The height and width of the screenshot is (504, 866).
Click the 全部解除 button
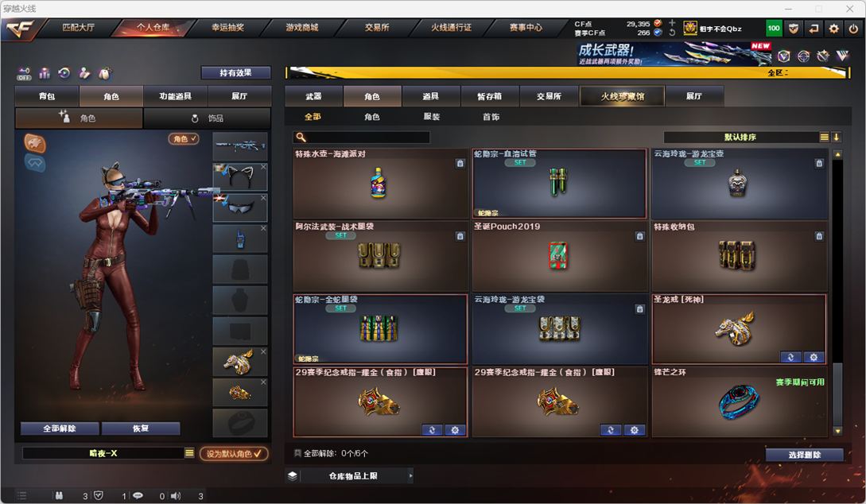(60, 428)
